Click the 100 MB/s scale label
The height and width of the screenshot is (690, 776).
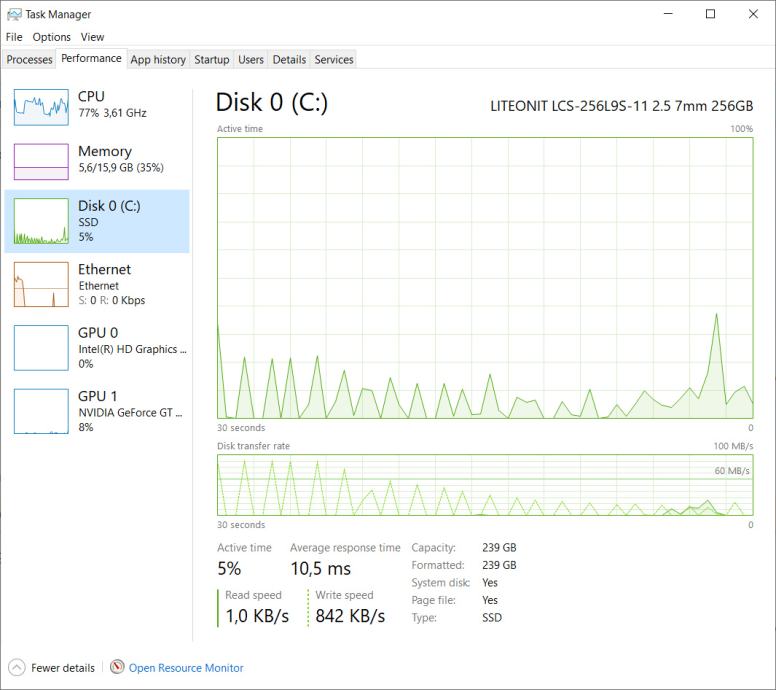coord(733,446)
